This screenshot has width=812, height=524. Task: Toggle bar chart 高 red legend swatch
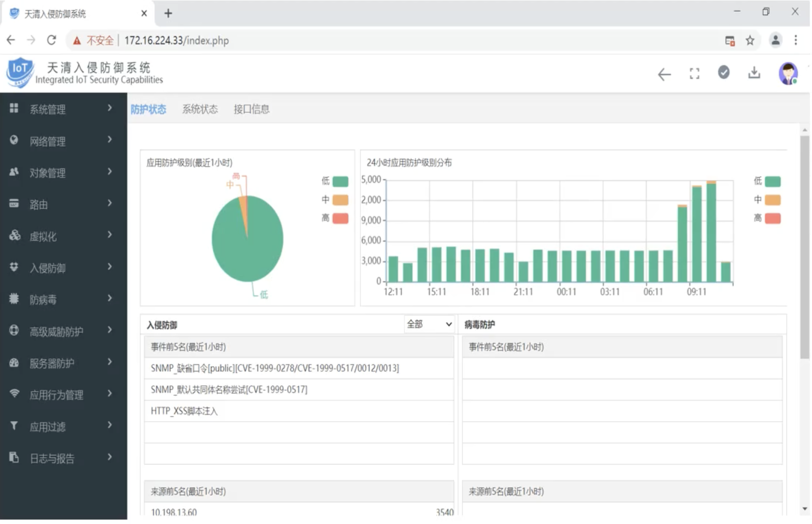pos(773,218)
